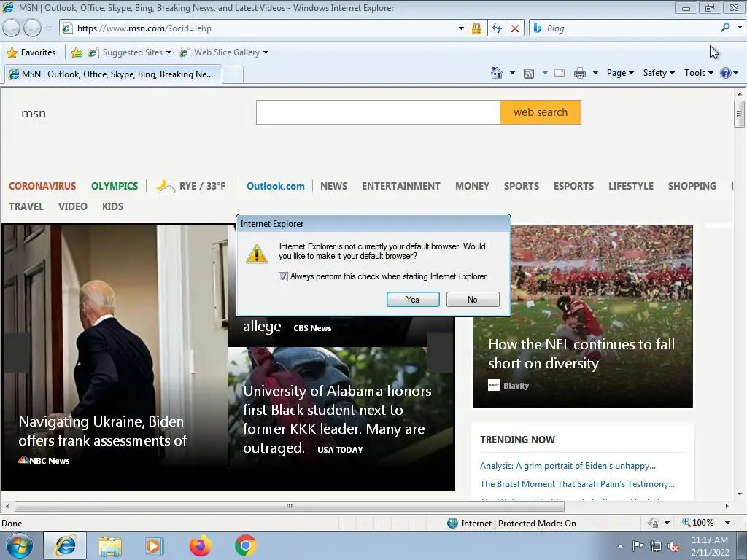Open the NFL diversity story thumbnail

pyautogui.click(x=583, y=316)
